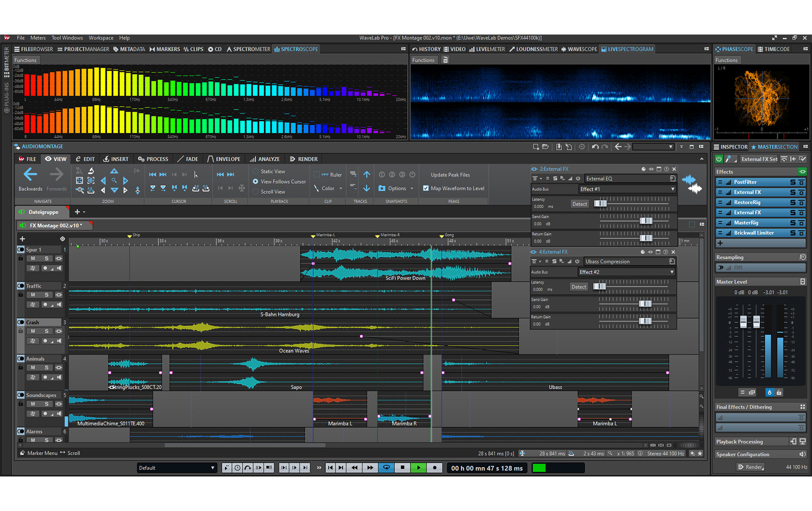The width and height of the screenshot is (812, 511).
Task: Move track up with the blue up arrow
Action: (x=367, y=174)
